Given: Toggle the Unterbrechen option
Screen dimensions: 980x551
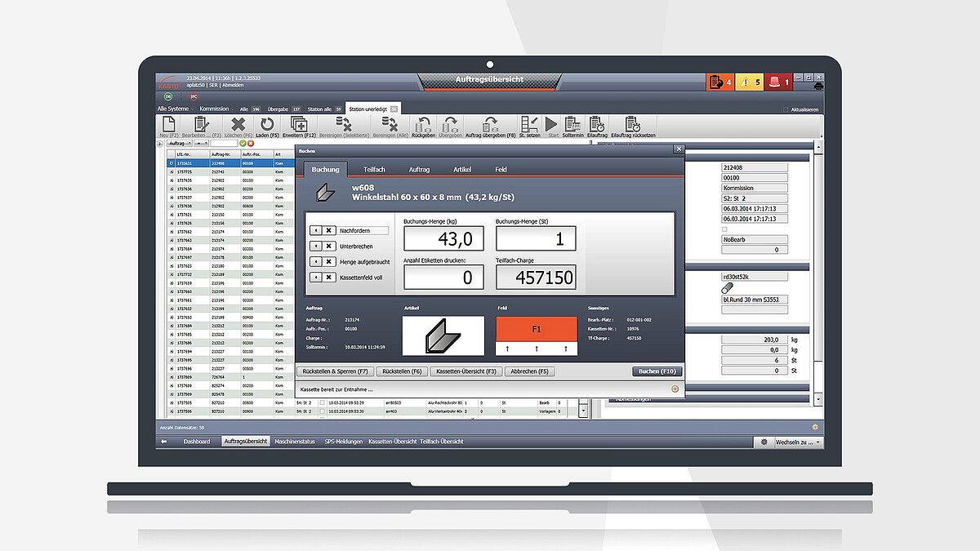Looking at the screenshot, I should 322,247.
